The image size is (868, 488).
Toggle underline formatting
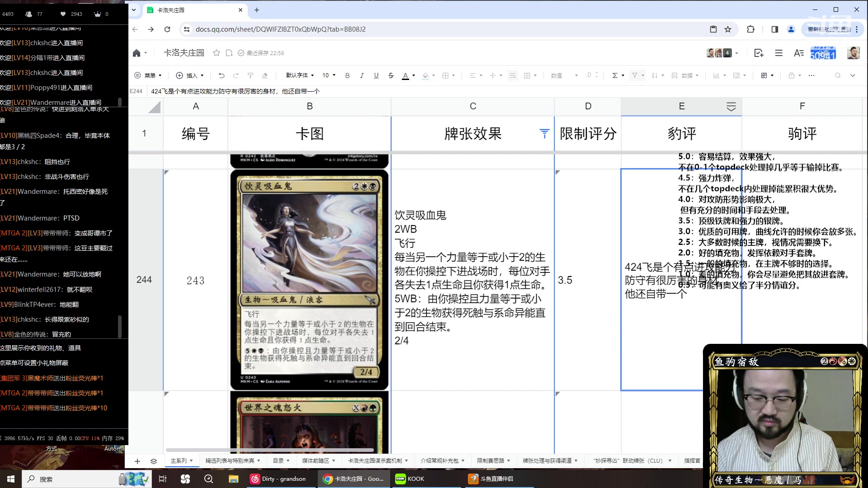pos(376,75)
